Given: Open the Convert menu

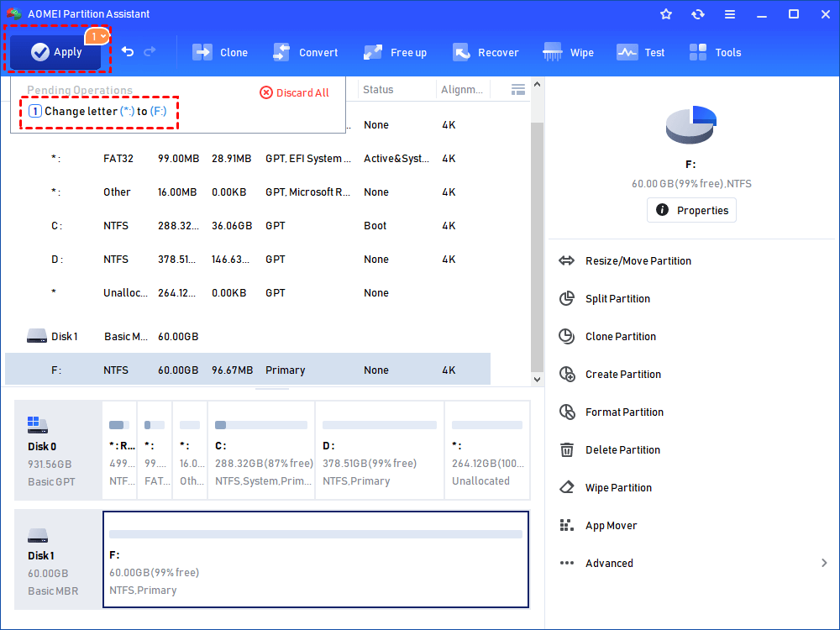Looking at the screenshot, I should [x=306, y=52].
